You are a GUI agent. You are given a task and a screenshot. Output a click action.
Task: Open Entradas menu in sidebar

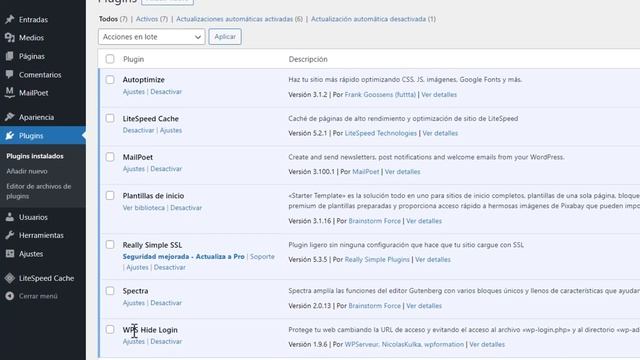point(33,19)
